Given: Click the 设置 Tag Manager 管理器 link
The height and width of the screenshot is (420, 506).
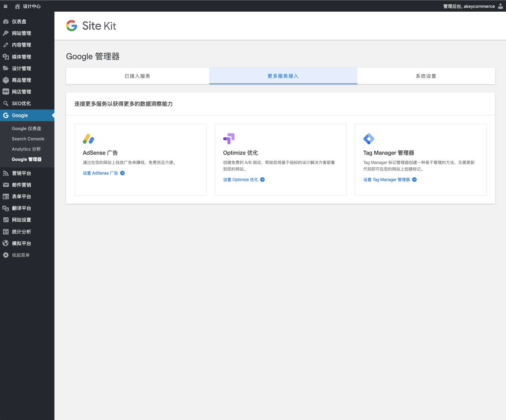Looking at the screenshot, I should 387,180.
